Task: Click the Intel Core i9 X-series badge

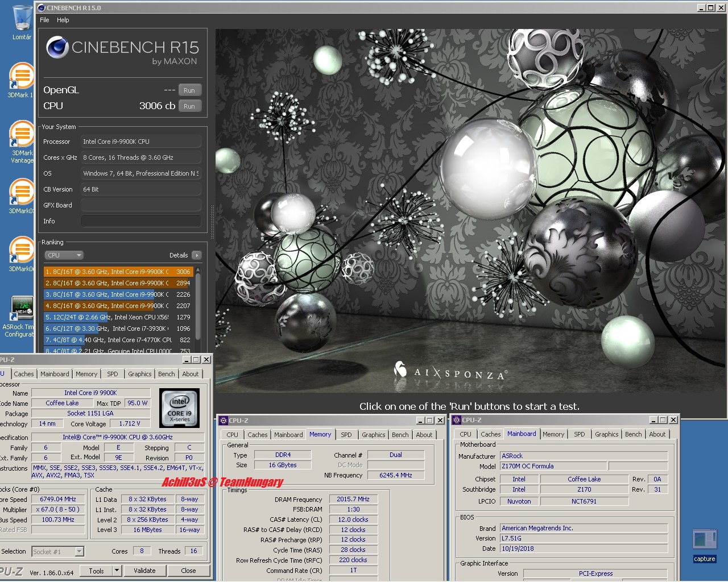Action: point(180,408)
